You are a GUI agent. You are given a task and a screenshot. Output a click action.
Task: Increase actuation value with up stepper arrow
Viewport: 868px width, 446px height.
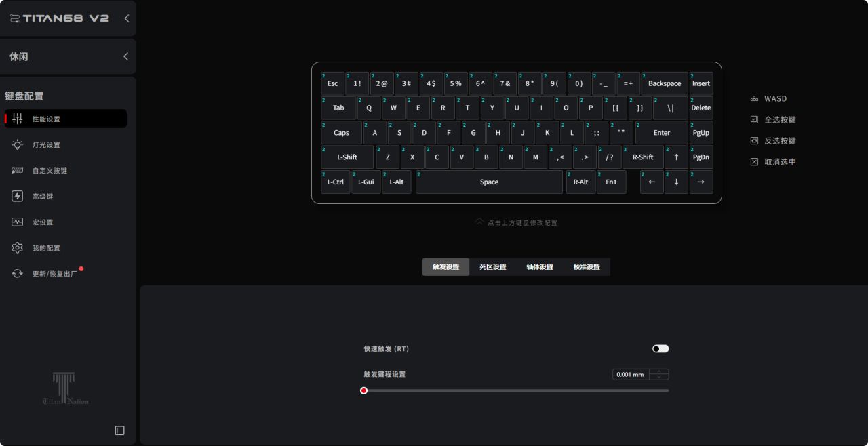[659, 371]
